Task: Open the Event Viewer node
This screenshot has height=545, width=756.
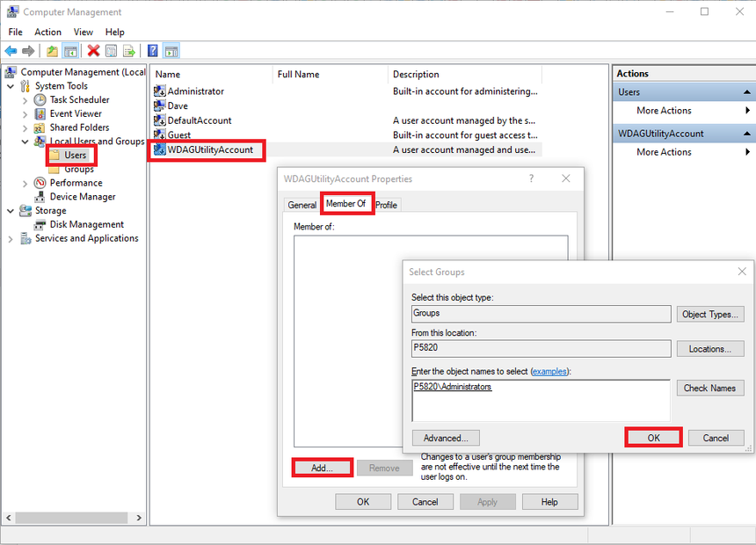Action: click(75, 113)
